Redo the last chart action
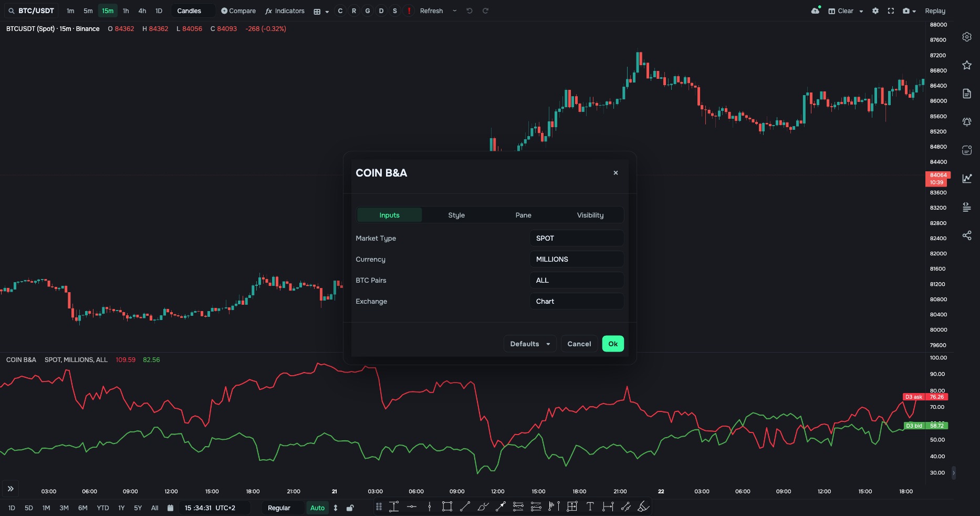 pyautogui.click(x=485, y=11)
